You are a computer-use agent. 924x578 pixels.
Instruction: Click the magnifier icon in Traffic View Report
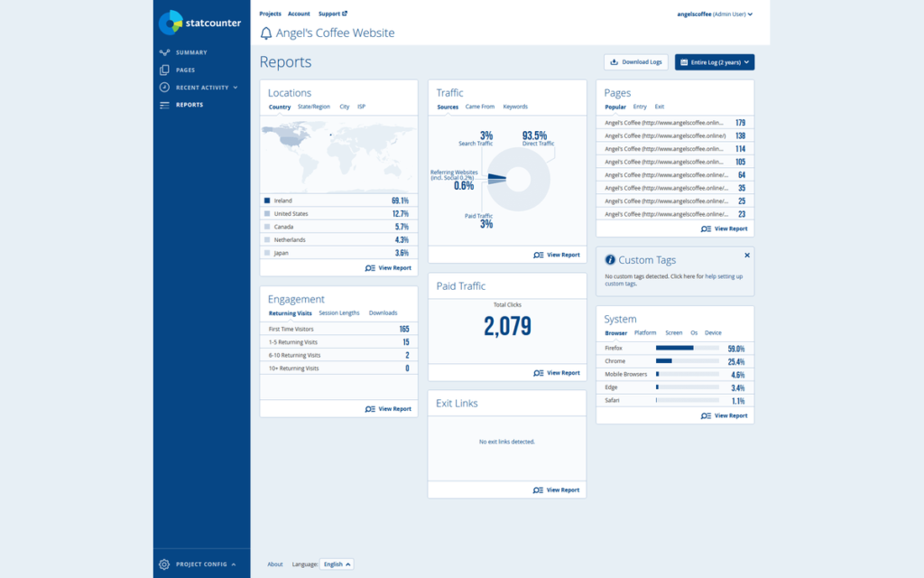coord(538,255)
